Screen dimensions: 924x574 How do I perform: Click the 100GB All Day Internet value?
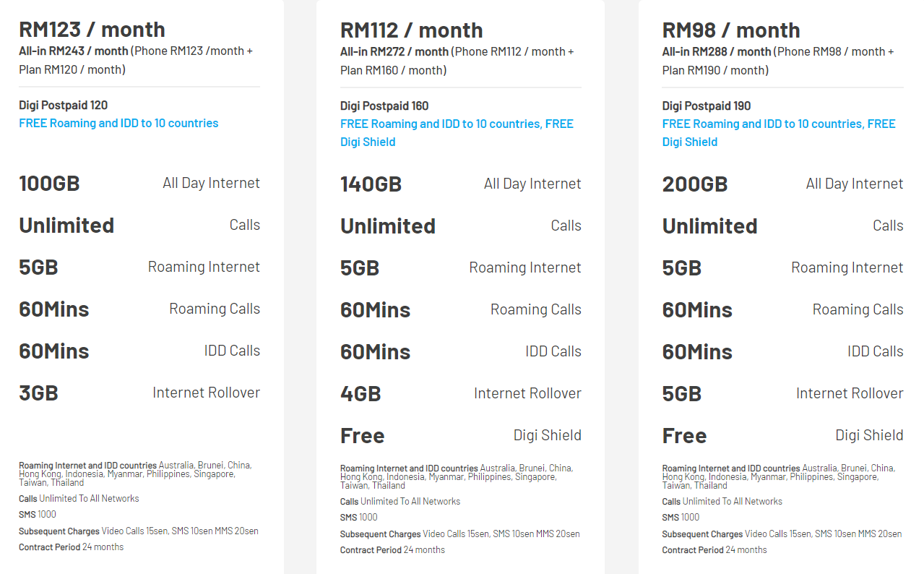coord(49,184)
